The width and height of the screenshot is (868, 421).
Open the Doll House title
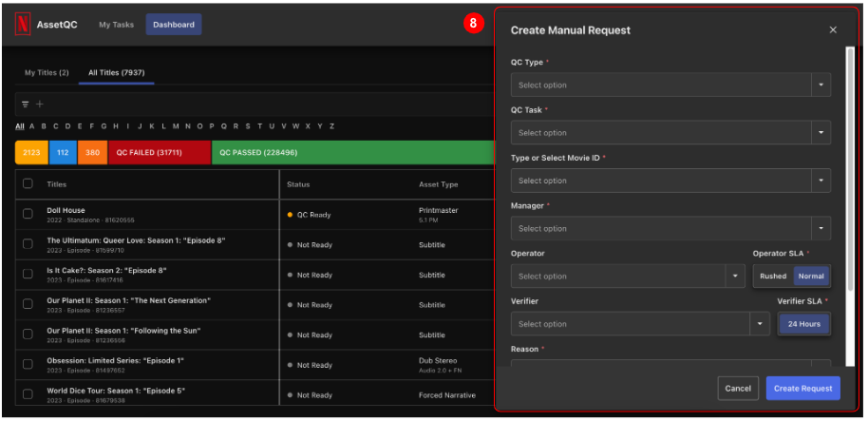point(66,211)
